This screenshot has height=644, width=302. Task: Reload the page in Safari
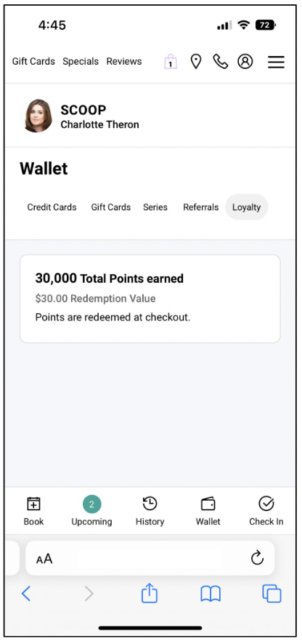click(x=257, y=558)
